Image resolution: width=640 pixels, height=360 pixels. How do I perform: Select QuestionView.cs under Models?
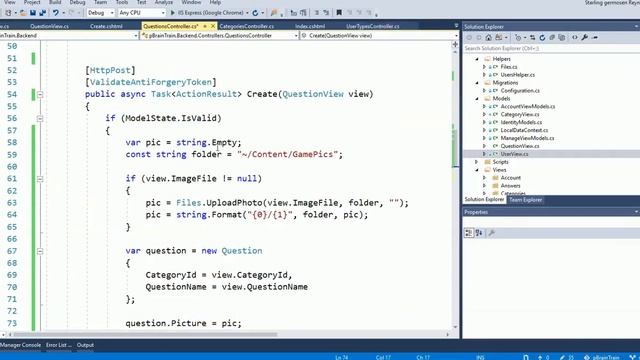tap(520, 146)
